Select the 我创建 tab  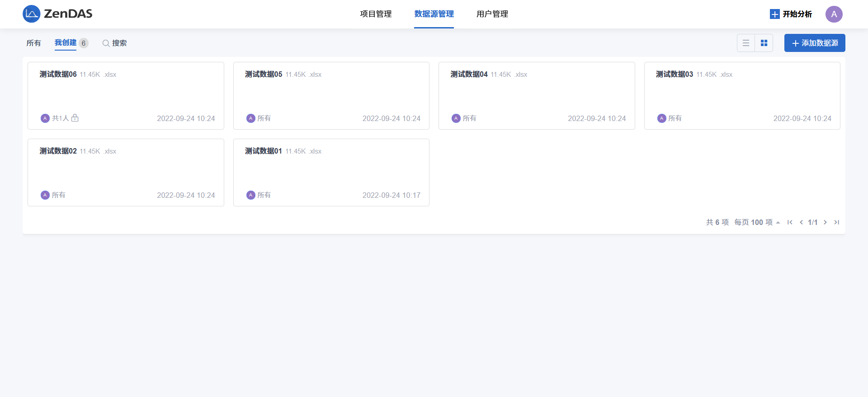pyautogui.click(x=66, y=43)
